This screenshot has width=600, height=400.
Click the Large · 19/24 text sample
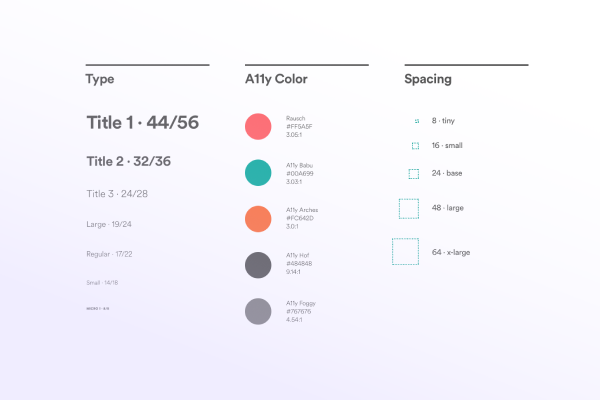[109, 224]
